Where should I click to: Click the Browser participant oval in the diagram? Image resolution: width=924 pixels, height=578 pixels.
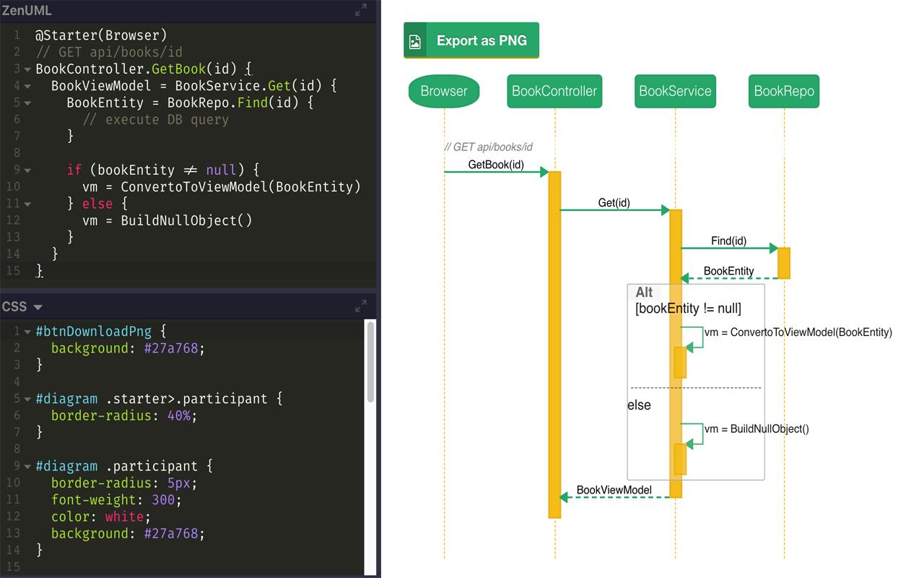coord(443,91)
